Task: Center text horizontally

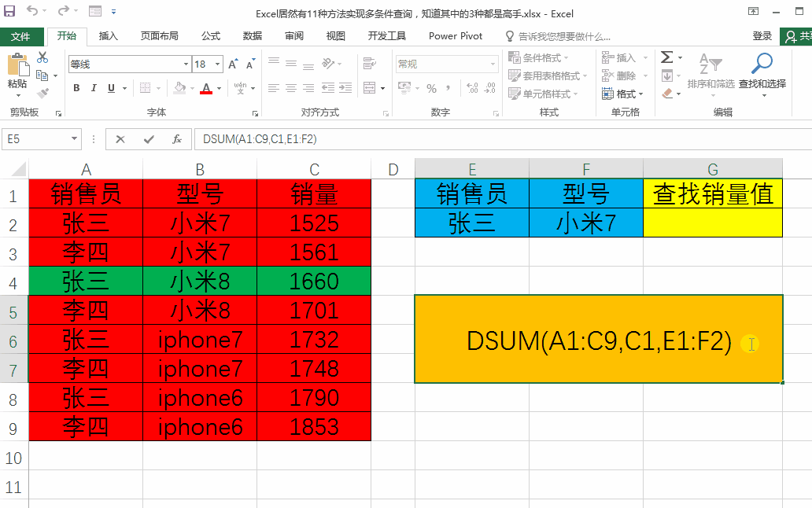Action: [291, 88]
